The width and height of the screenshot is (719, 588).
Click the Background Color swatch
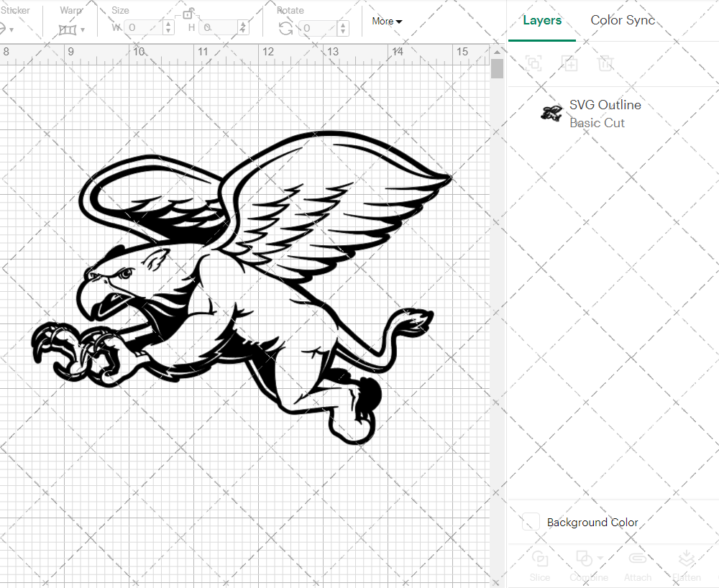click(x=530, y=523)
